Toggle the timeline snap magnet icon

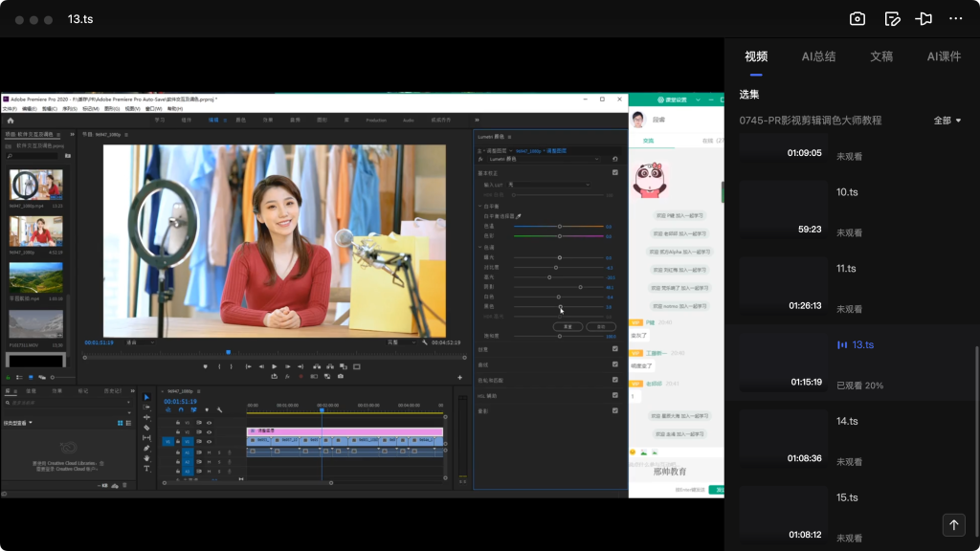coord(181,409)
